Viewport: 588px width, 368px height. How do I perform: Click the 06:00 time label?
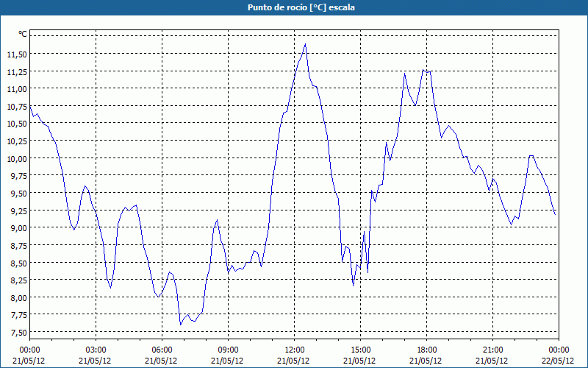162,350
